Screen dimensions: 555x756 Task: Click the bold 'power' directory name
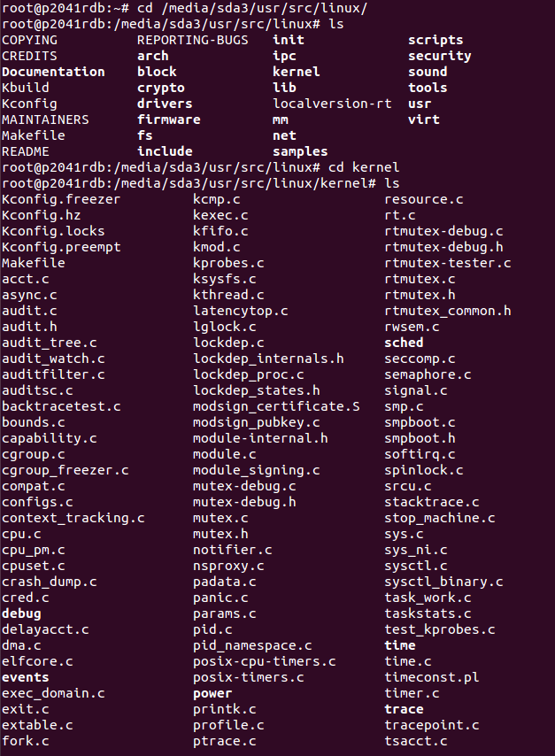(x=212, y=693)
